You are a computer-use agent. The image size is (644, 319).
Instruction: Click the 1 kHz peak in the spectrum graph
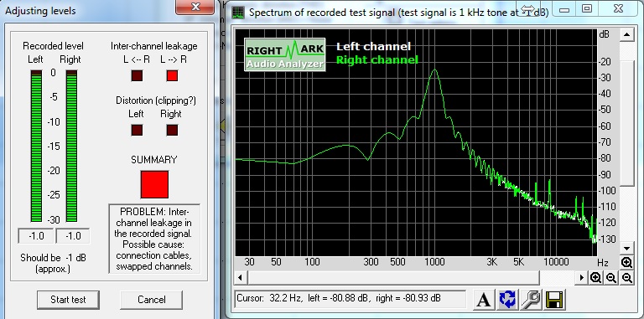click(434, 70)
